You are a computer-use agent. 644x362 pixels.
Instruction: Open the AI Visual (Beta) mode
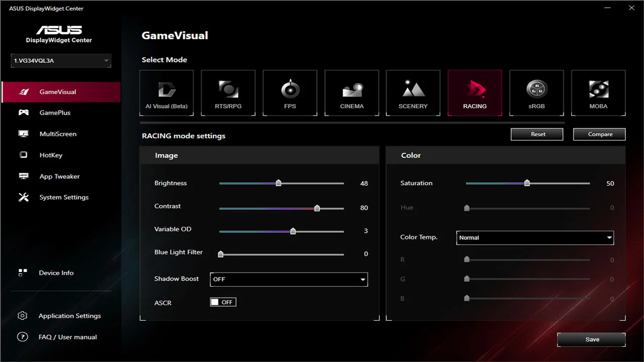coord(167,93)
